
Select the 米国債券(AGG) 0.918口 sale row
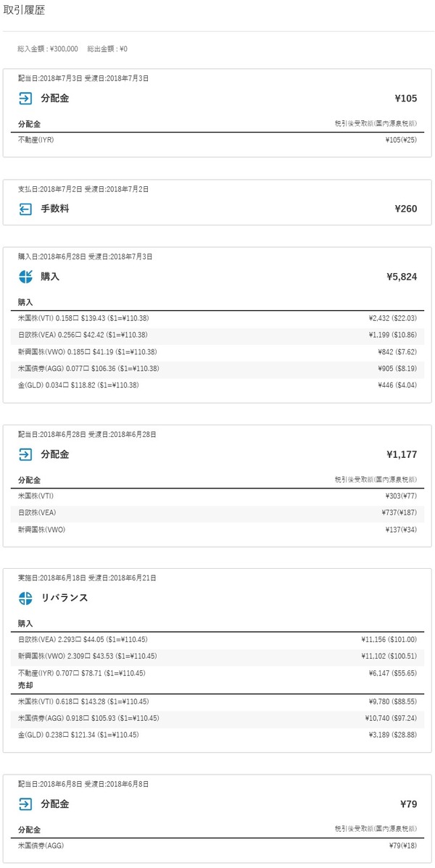pyautogui.click(x=217, y=718)
